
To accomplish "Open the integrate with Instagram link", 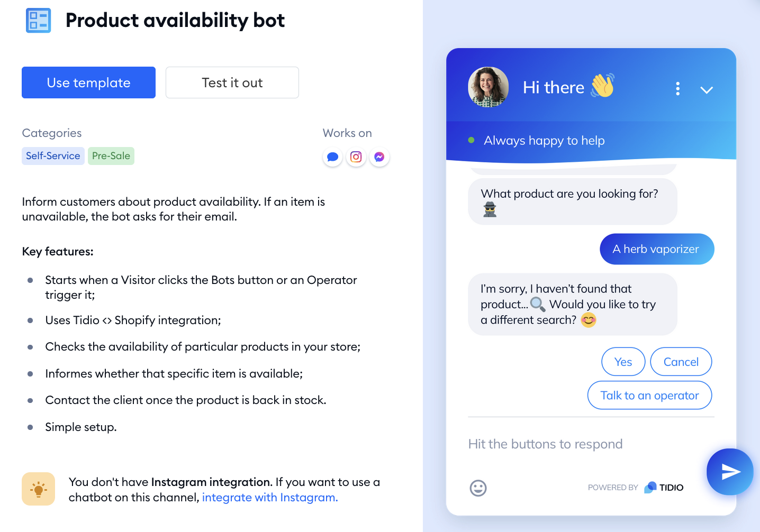I will point(270,498).
